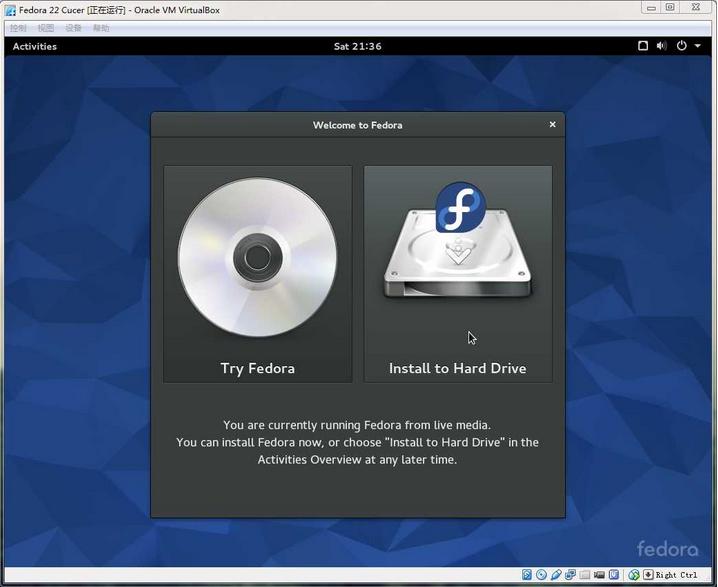The height and width of the screenshot is (587, 718).
Task: Click the power icon in top bar
Action: [x=681, y=46]
